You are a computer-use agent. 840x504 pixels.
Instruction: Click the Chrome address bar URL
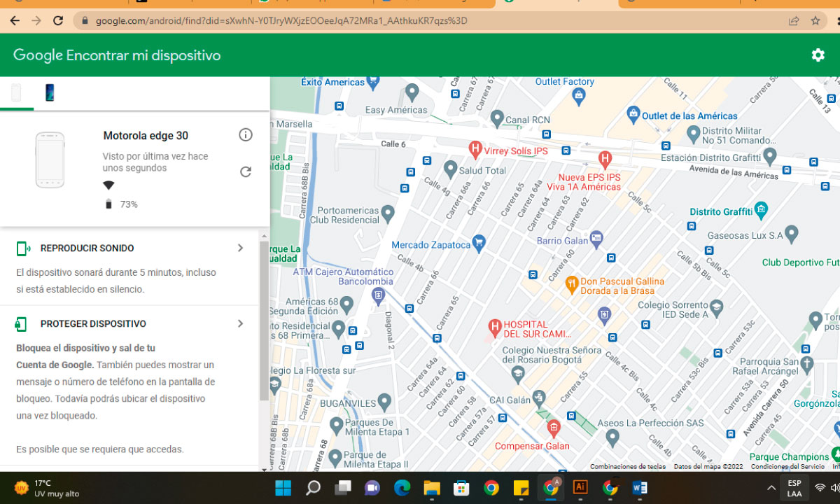[x=281, y=21]
